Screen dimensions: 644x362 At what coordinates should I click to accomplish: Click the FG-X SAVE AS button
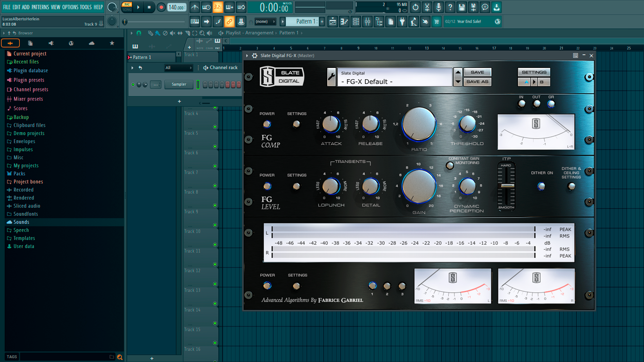pos(478,82)
